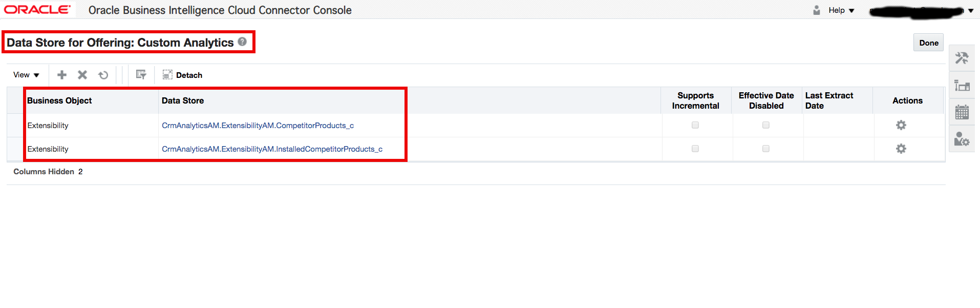This screenshot has width=980, height=308.
Task: Click the Oracle logo
Action: pyautogui.click(x=37, y=10)
